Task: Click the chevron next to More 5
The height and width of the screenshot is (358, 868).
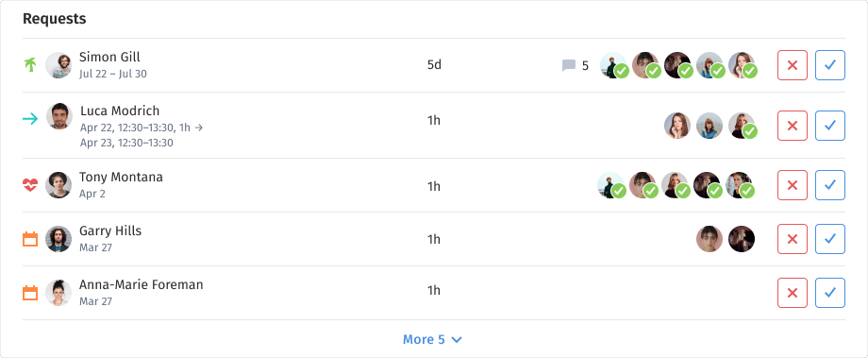Action: pyautogui.click(x=457, y=340)
